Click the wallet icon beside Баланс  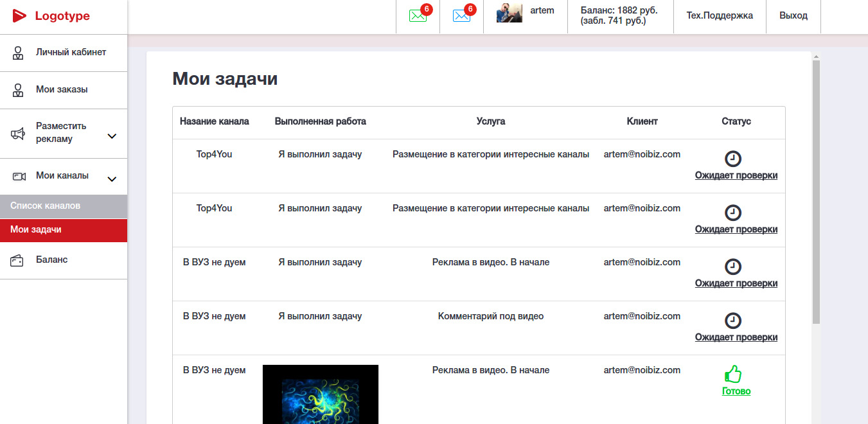click(18, 261)
